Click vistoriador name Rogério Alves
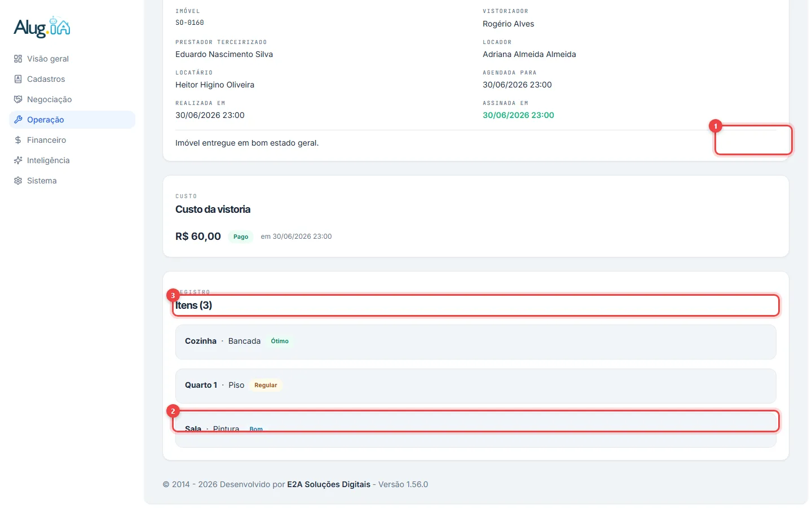Viewport: 812px width, 508px height. point(508,24)
